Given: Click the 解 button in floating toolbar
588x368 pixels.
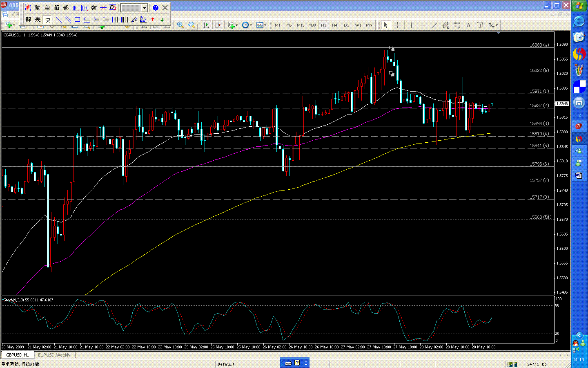Looking at the screenshot, I should click(x=28, y=19).
